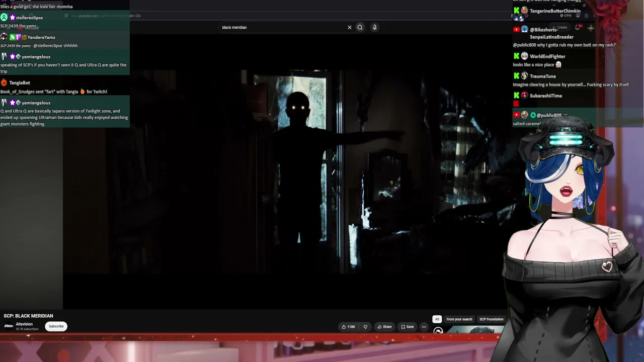
Task: Click SubarashiiTime's username in chat
Action: pos(546,96)
